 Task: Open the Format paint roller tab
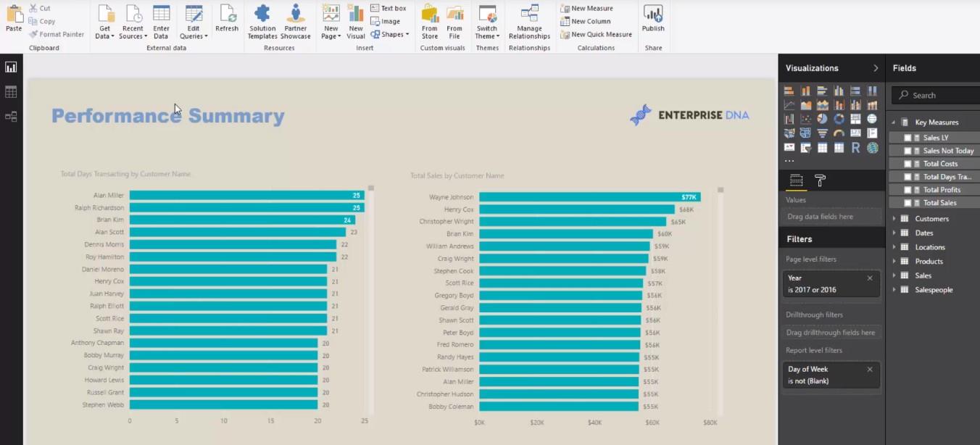[821, 180]
